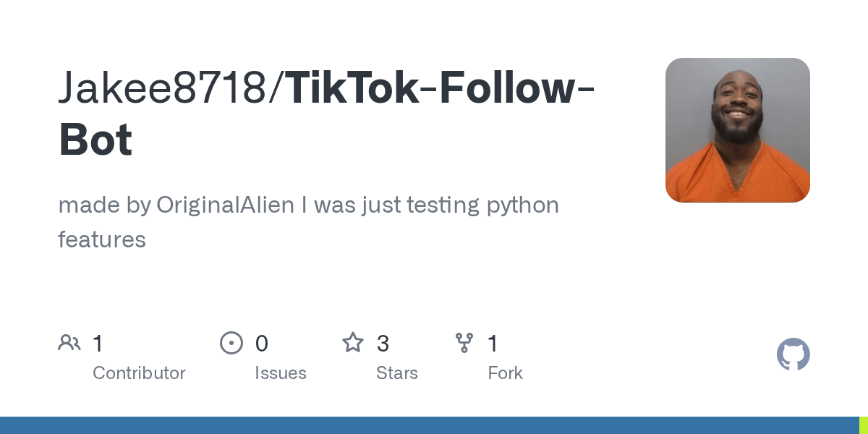Click the name OriginalAlien in the description
Screen dimensions: 868x434
point(225,205)
